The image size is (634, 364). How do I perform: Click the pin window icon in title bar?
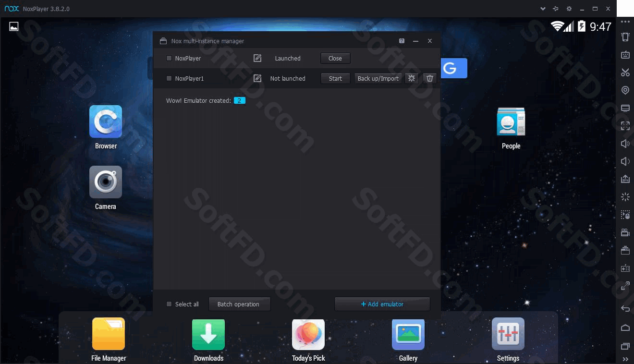[556, 9]
